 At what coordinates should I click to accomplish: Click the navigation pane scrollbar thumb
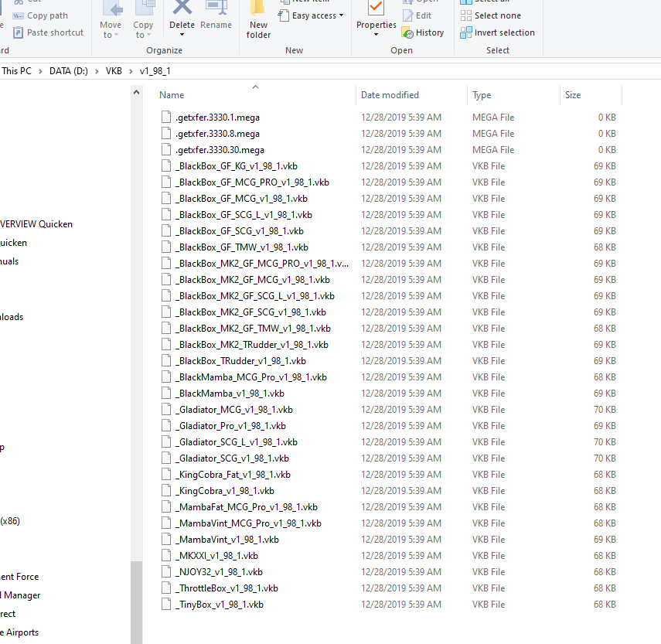pyautogui.click(x=136, y=603)
